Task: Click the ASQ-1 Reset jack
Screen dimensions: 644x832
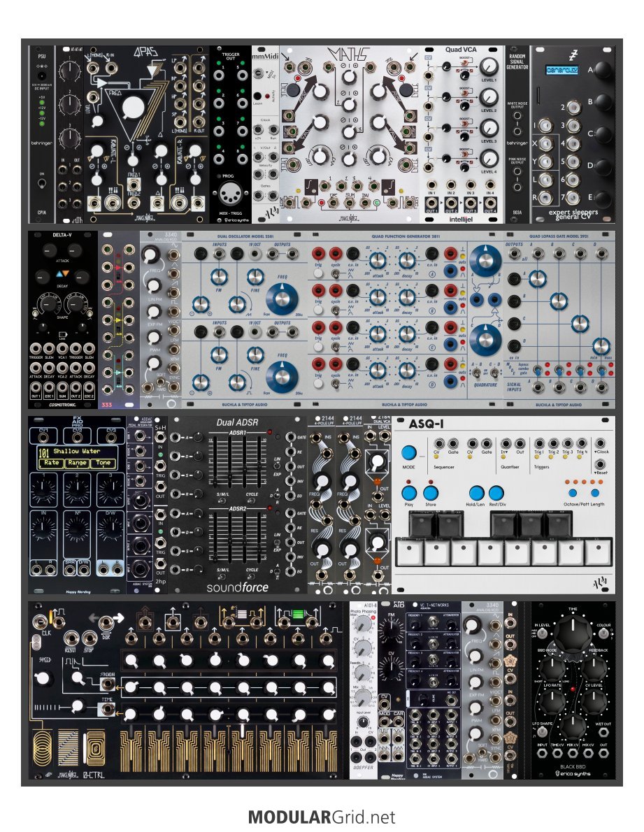Action: (600, 464)
